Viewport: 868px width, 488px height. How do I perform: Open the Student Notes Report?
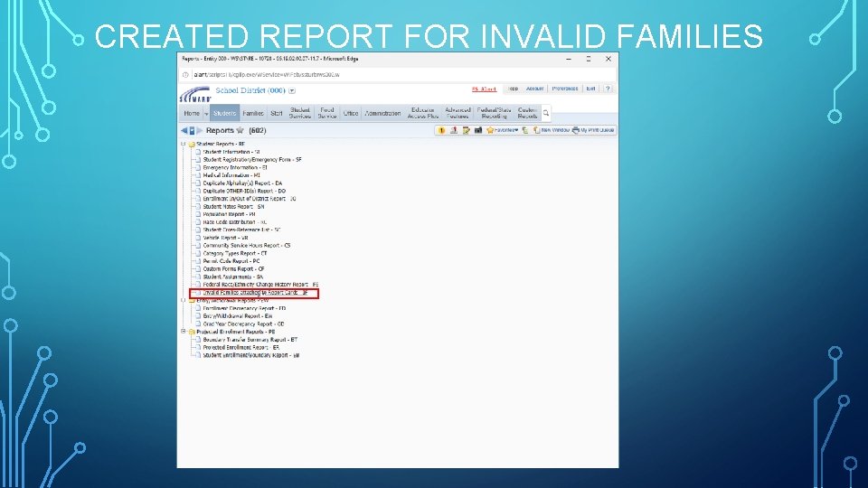coord(233,206)
